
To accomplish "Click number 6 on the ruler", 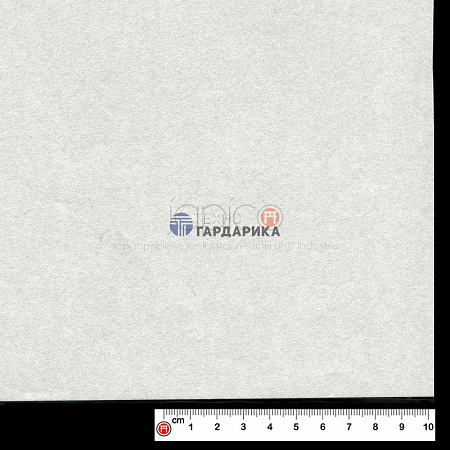I will click(323, 427).
